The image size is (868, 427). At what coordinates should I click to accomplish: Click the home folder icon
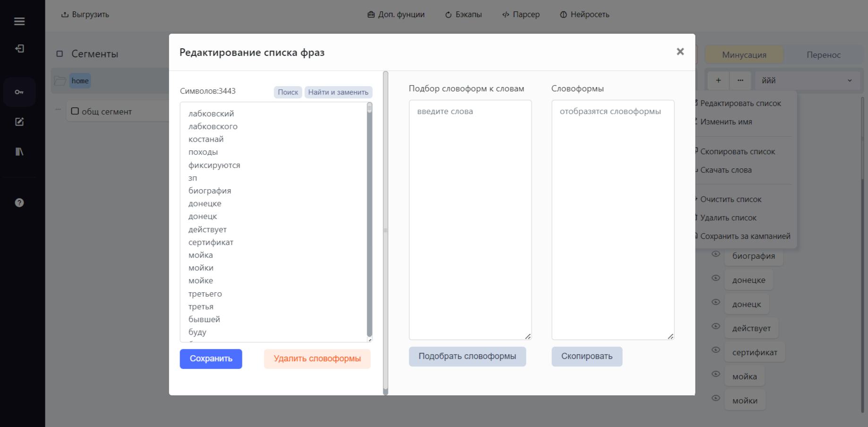tap(60, 81)
